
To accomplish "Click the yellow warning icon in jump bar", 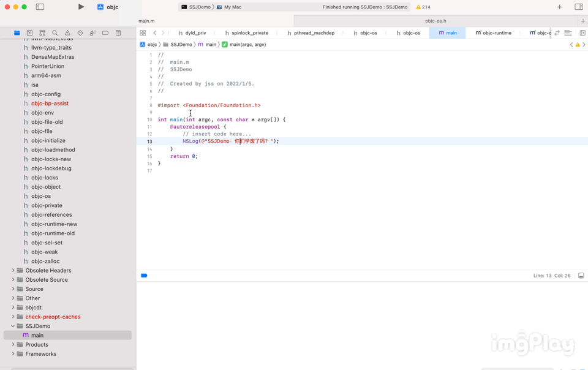I will click(x=578, y=45).
